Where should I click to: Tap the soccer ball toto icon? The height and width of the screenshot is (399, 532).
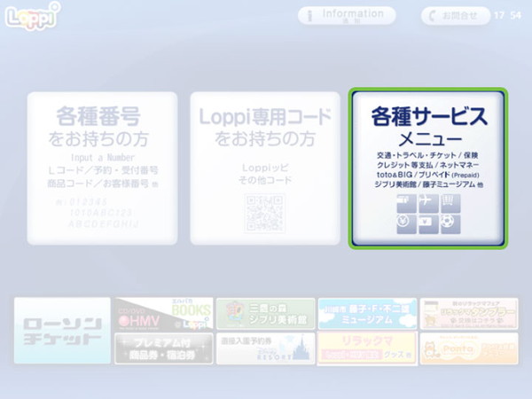point(450,224)
